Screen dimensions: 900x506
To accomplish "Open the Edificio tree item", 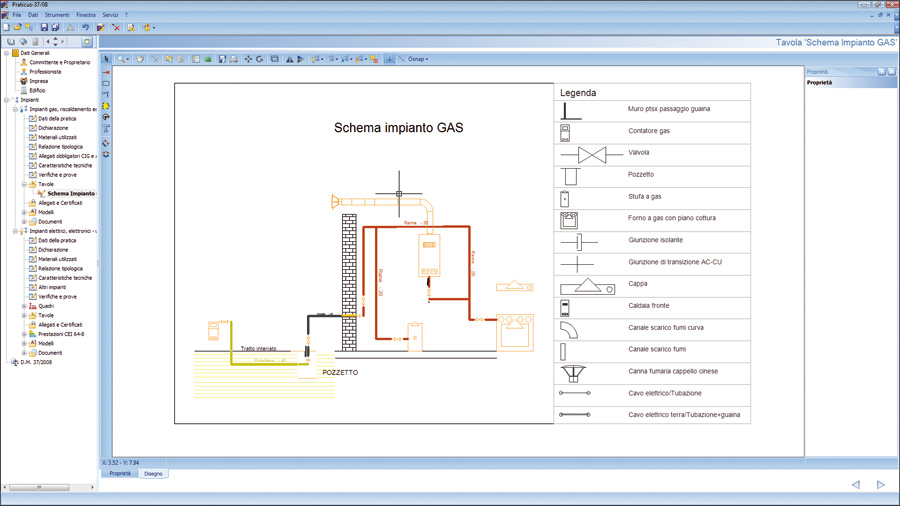I will [x=37, y=91].
